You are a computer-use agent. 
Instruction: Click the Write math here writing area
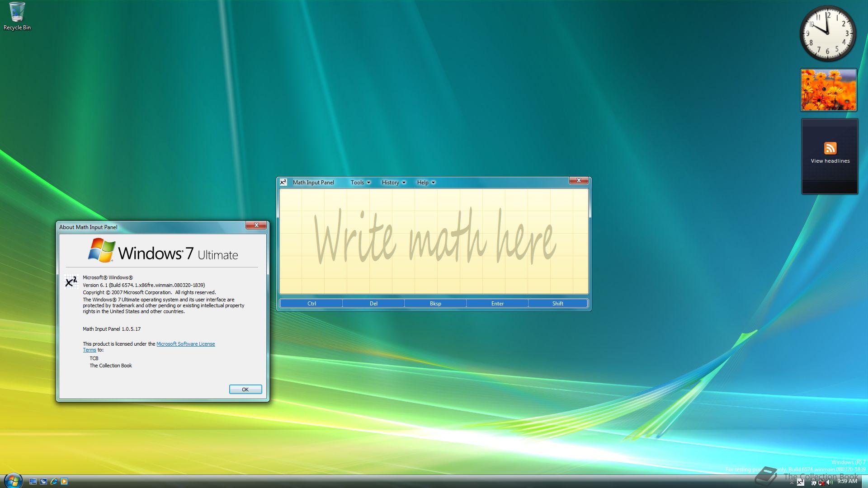(434, 241)
